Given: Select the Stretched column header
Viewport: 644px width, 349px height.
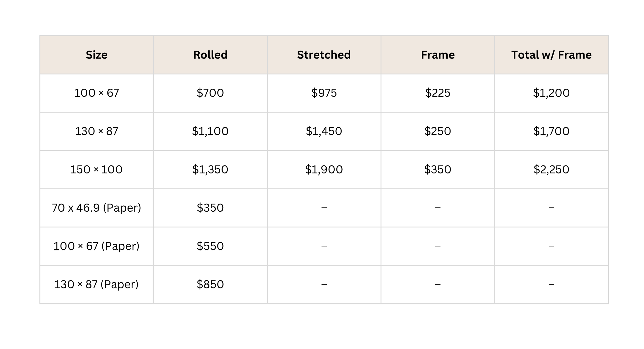Looking at the screenshot, I should [324, 55].
